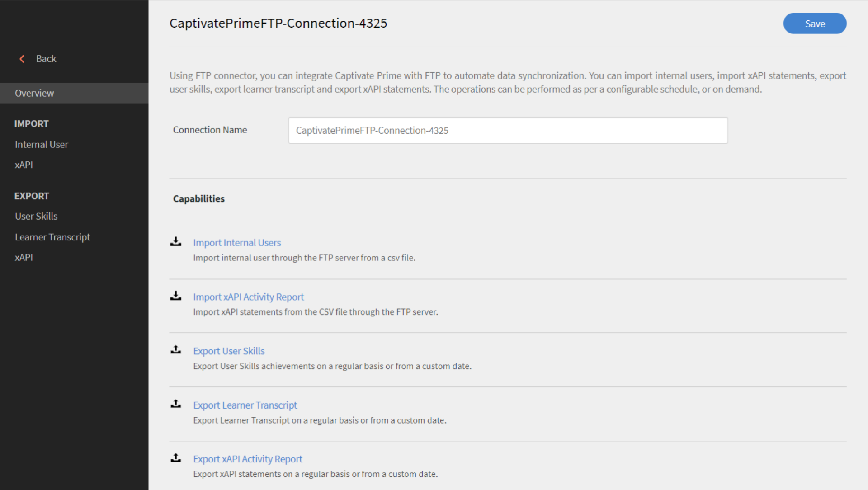
Task: Click text 'Export User Skills achievements on a regular basis'
Action: click(x=288, y=366)
